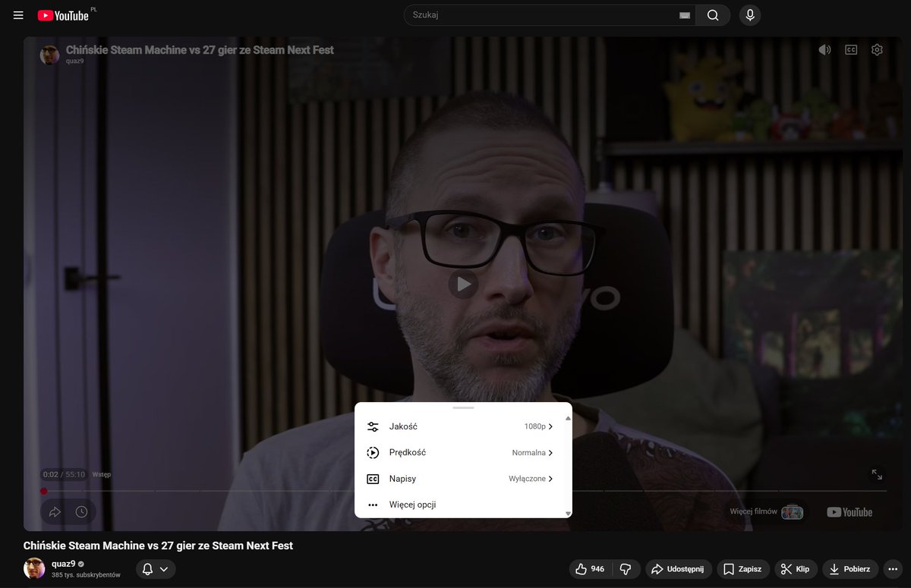Open player settings gear icon
Image resolution: width=911 pixels, height=588 pixels.
coord(877,50)
